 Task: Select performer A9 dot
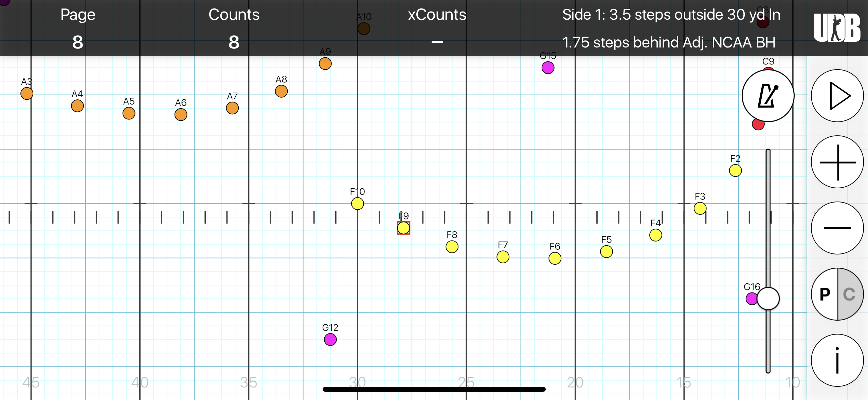point(325,63)
